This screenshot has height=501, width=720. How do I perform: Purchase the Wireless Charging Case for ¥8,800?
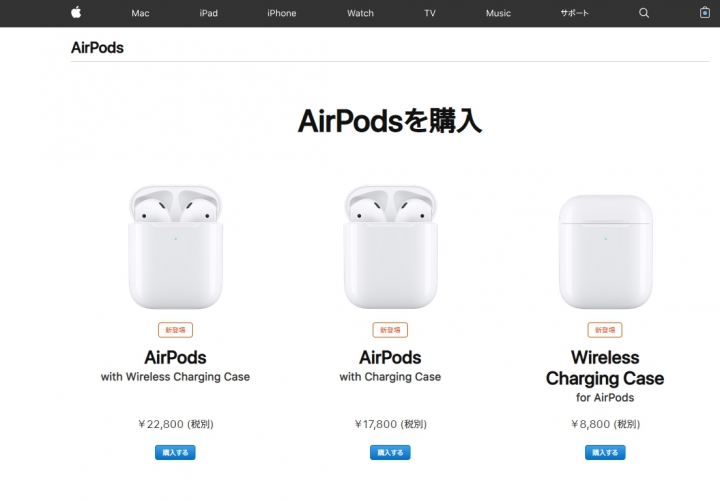click(x=605, y=452)
